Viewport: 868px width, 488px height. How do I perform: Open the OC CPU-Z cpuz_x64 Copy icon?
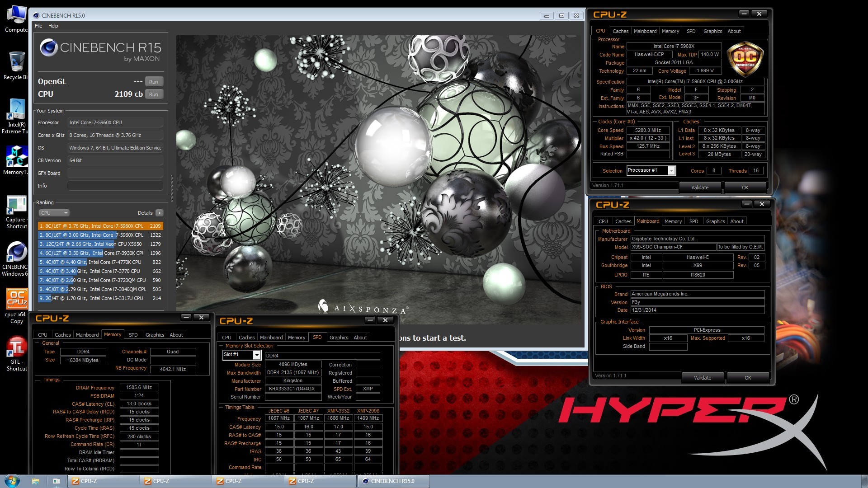(x=16, y=306)
